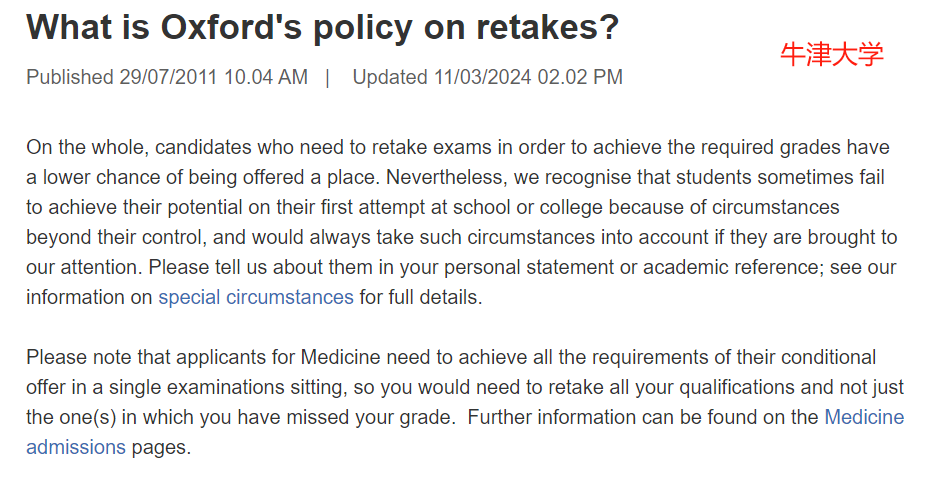Click the phrase "beyond their control"
The height and width of the screenshot is (482, 927).
click(x=115, y=237)
